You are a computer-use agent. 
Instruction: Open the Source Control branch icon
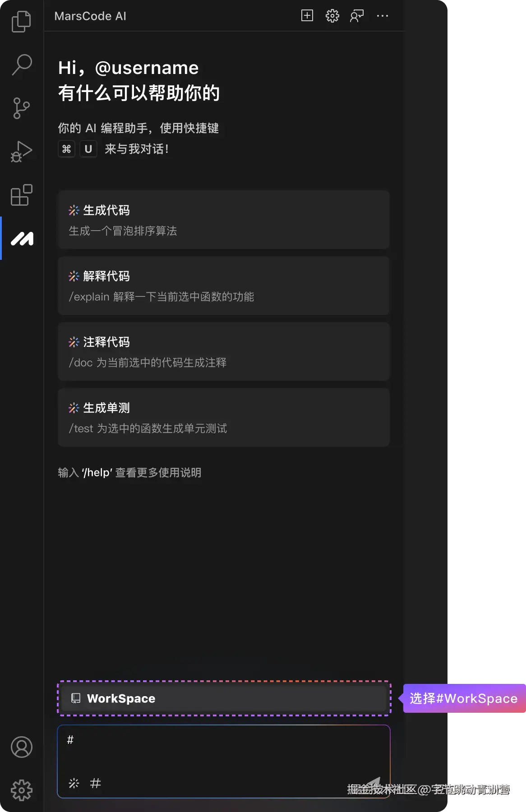tap(21, 108)
